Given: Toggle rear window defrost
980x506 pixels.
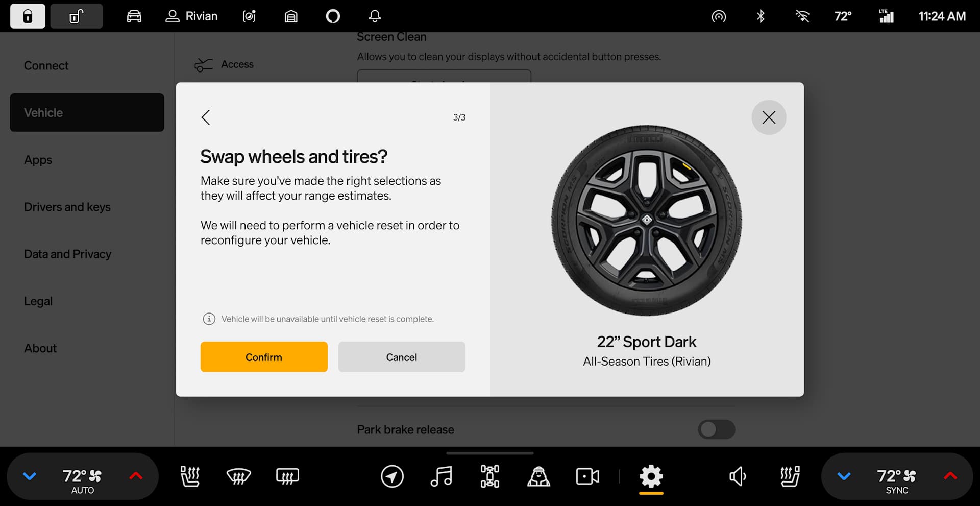Looking at the screenshot, I should (287, 476).
